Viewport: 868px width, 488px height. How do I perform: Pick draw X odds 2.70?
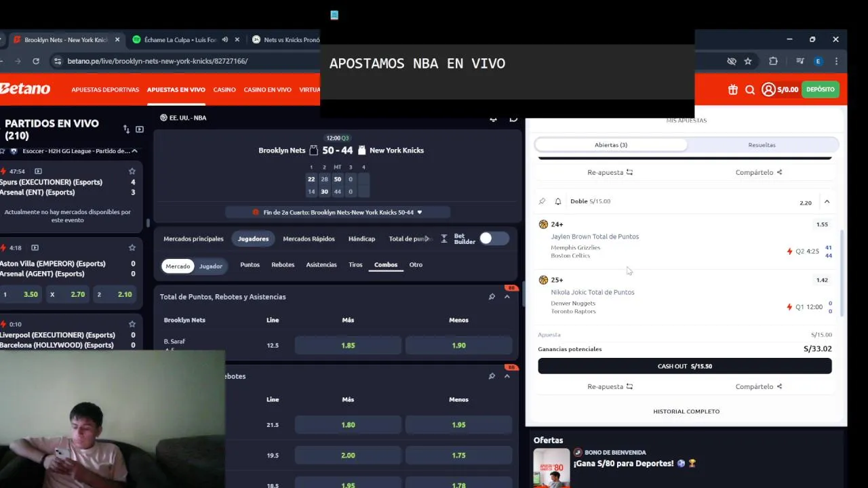tap(68, 295)
